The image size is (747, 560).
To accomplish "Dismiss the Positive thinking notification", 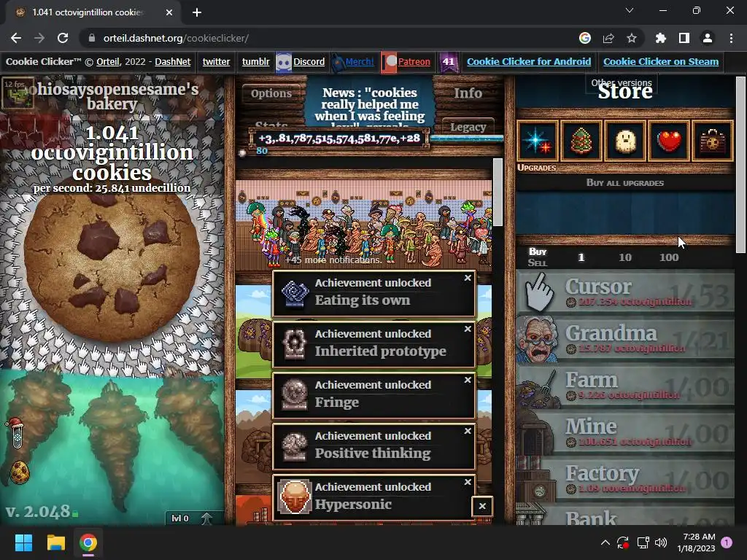I will point(468,430).
